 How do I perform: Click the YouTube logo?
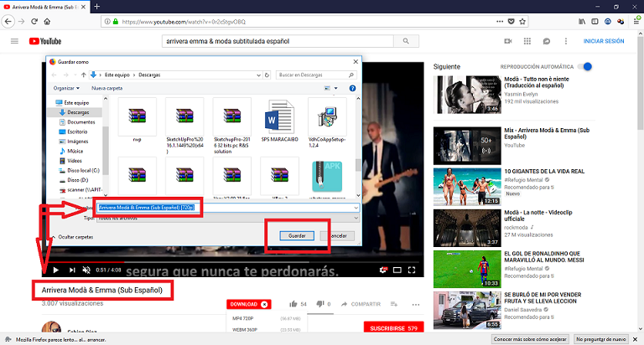(45, 41)
